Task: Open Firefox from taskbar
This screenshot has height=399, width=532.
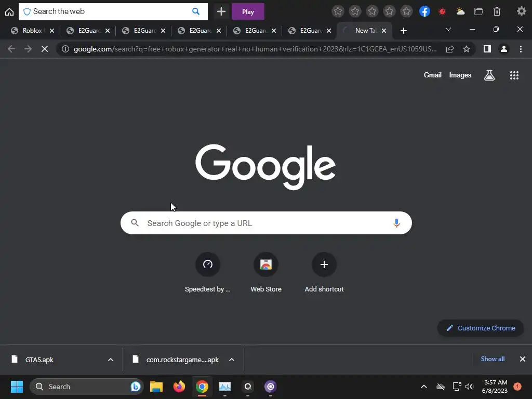Action: [x=179, y=387]
